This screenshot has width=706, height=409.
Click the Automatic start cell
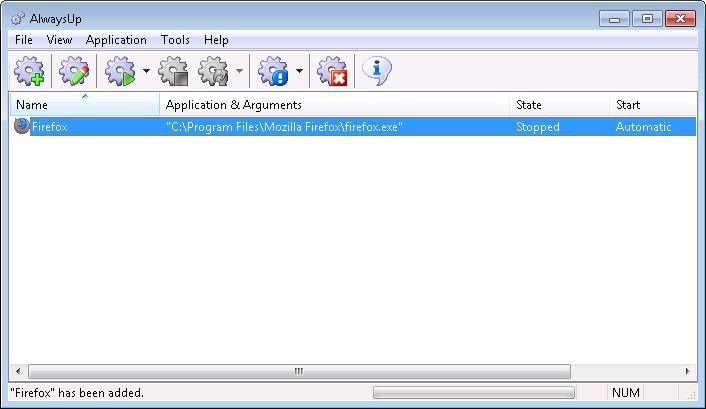click(643, 127)
